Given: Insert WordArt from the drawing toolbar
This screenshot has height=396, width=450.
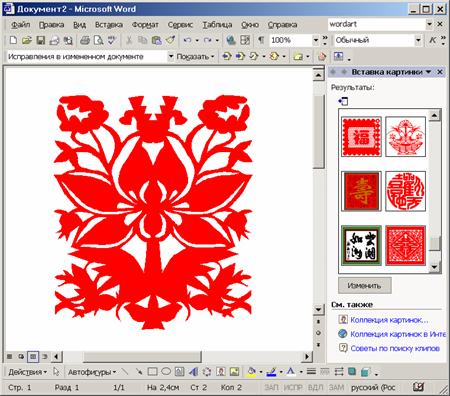Looking at the screenshot, I should pos(193,371).
